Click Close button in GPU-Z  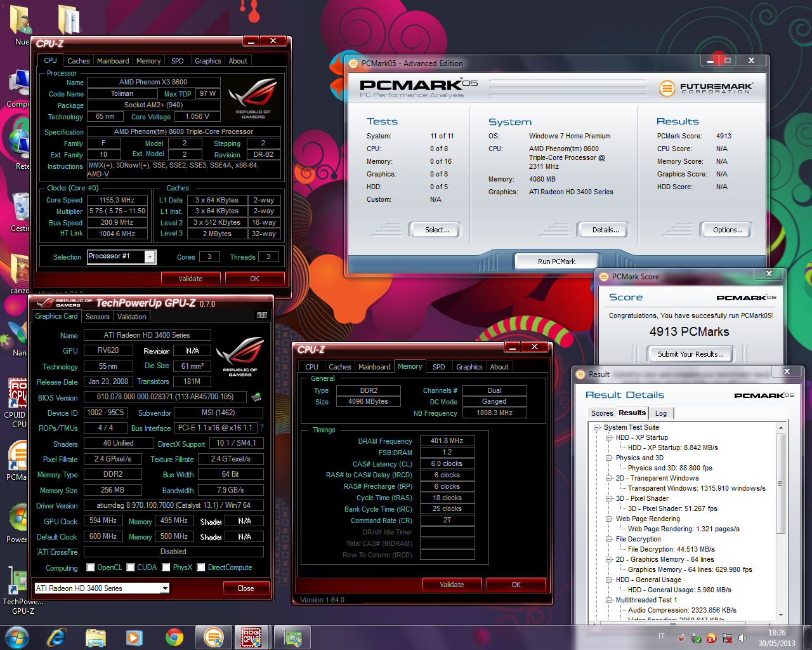tap(246, 588)
